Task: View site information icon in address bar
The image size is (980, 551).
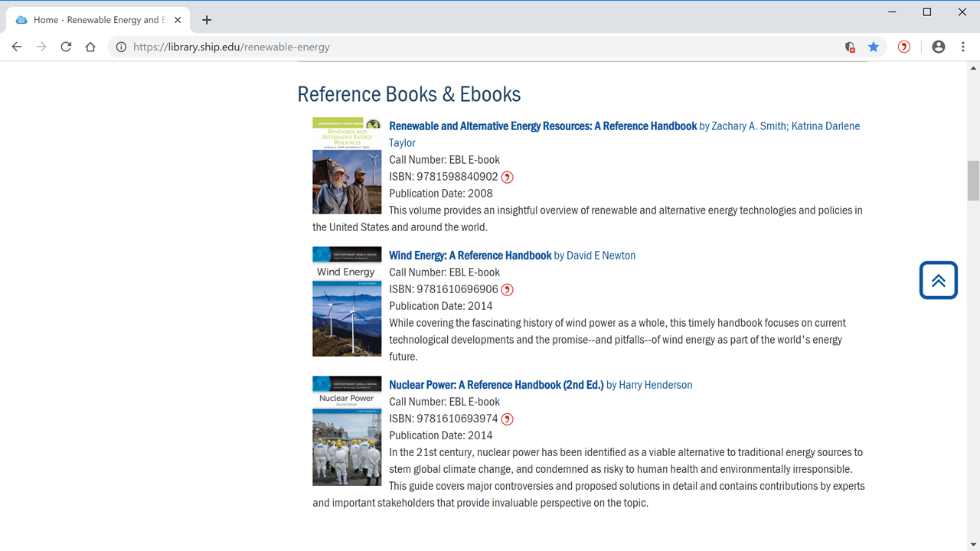Action: (x=121, y=47)
